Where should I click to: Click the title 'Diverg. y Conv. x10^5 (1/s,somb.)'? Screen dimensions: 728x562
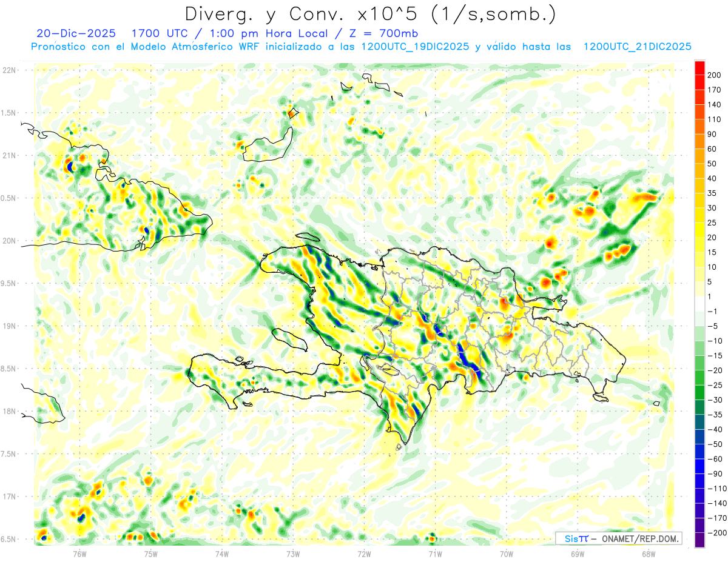tap(370, 14)
